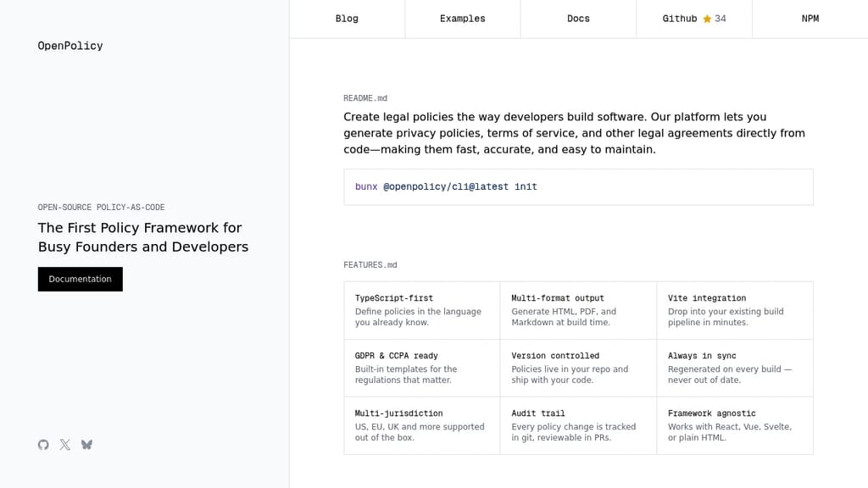Open the NPM tab
Screen dimensions: 868x488
[810, 18]
